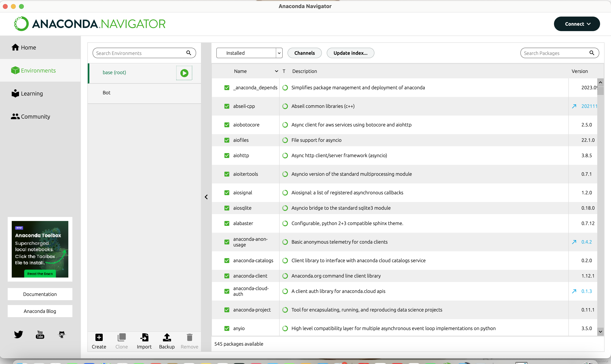Screen dimensions: 611x364
Task: Open the Twitter link icon
Action: coord(18,334)
